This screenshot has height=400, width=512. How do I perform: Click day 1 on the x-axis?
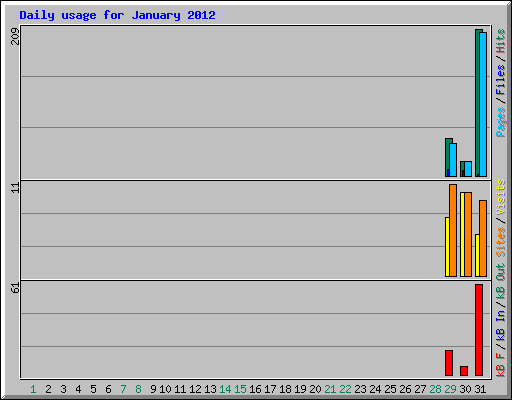coord(33,389)
